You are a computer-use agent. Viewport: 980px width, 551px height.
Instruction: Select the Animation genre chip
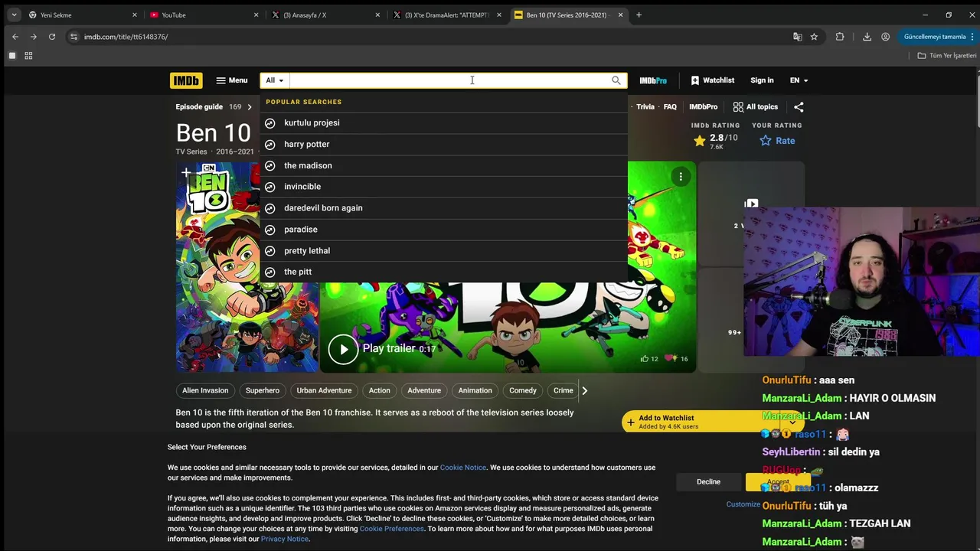pos(475,390)
